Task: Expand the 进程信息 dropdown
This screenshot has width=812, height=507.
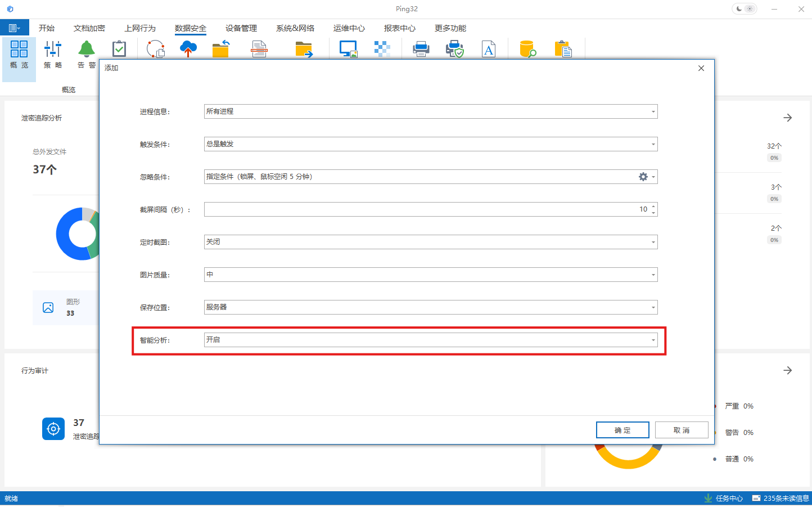Action: (653, 111)
